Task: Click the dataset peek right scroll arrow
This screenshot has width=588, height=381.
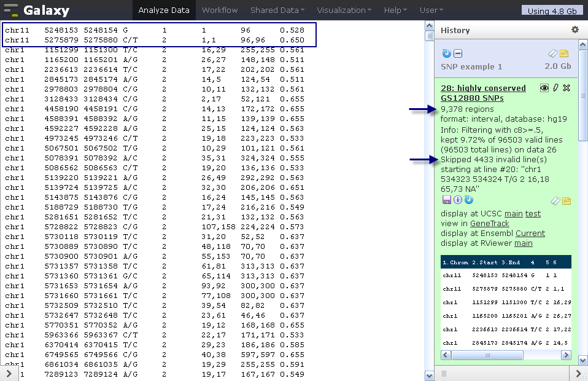Action: coord(567,355)
